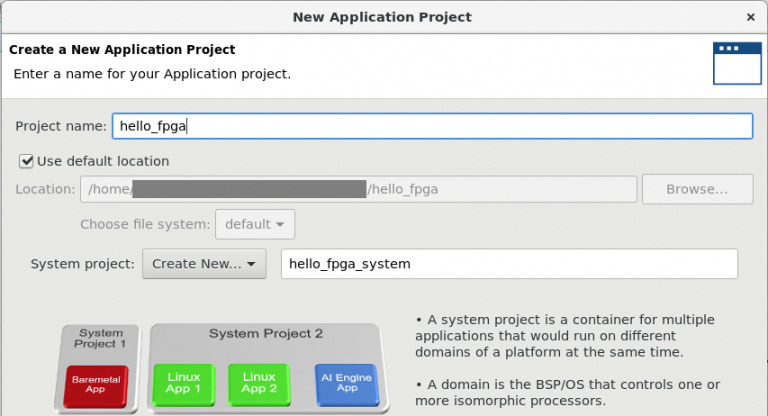Click the hello_fpga_system name field
This screenshot has height=416, width=768.
[509, 264]
